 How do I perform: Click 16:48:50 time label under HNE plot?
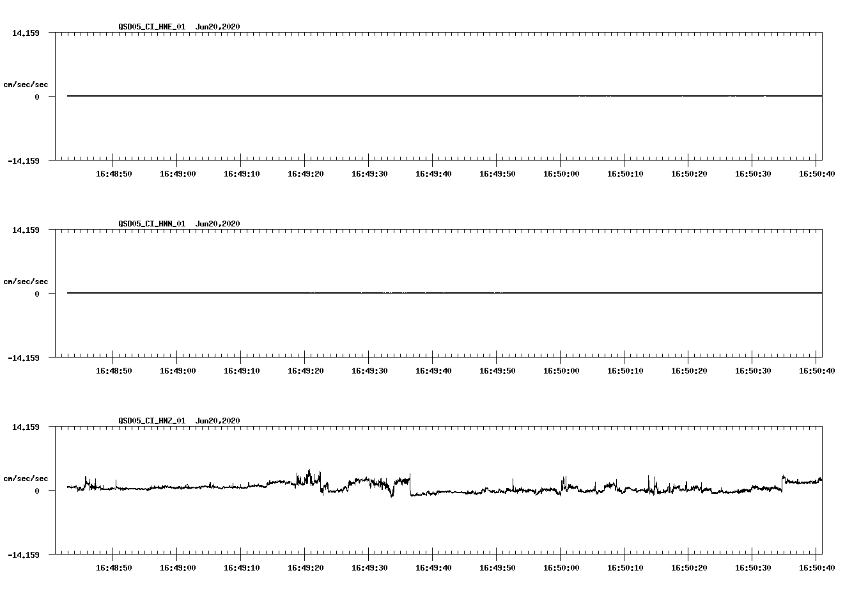click(x=114, y=174)
